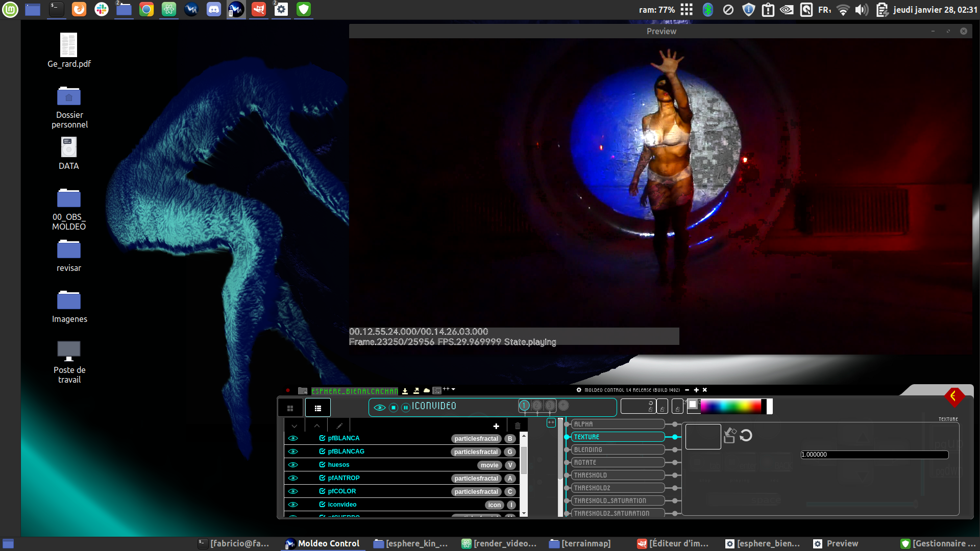980x551 pixels.
Task: Select the ROTATE parameter
Action: click(x=617, y=462)
